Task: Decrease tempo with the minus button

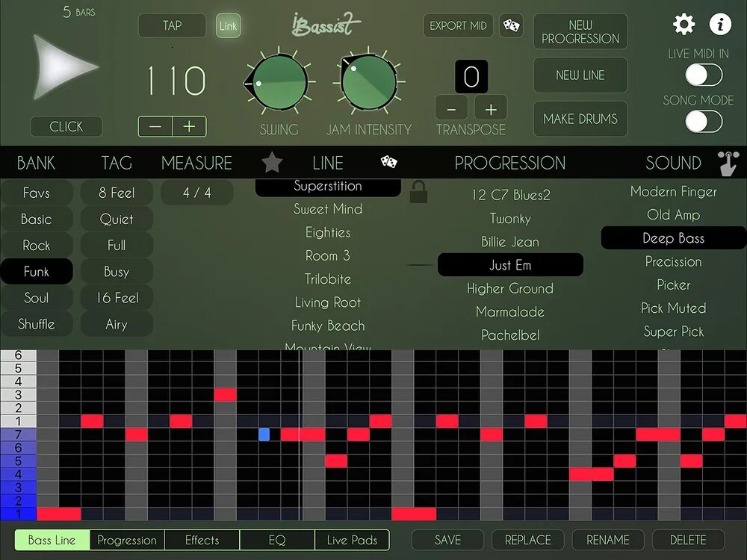Action: pos(155,127)
